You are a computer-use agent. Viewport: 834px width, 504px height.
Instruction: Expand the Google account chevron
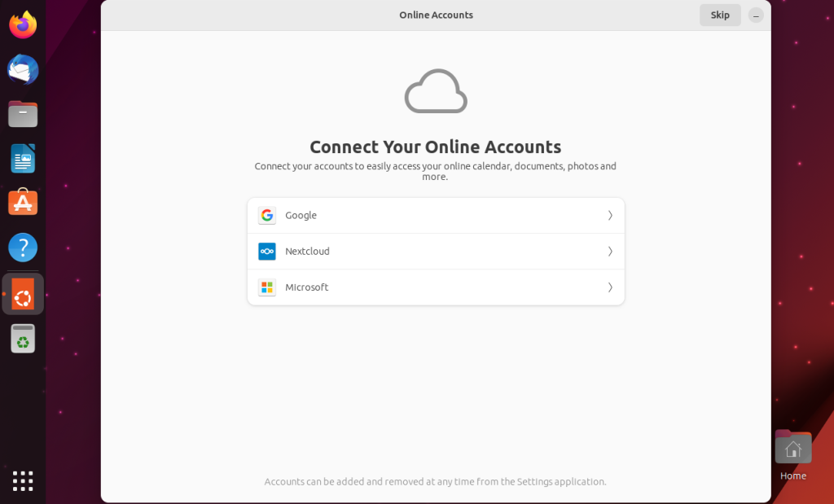610,215
